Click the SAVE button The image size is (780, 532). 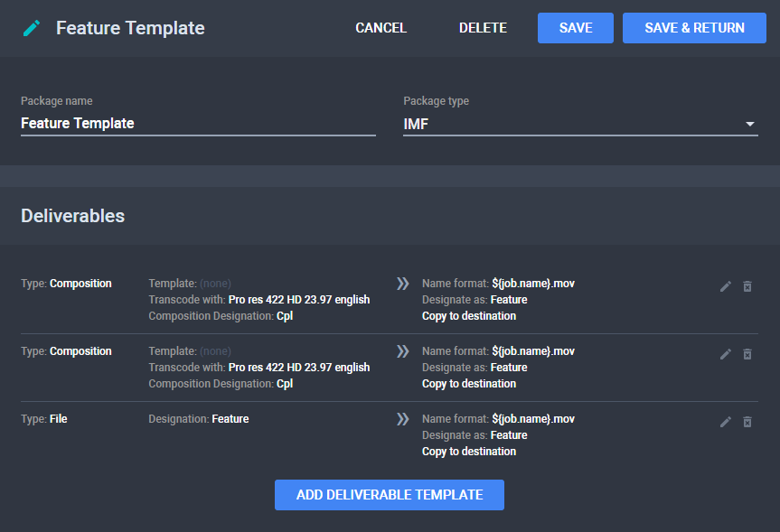pos(576,28)
